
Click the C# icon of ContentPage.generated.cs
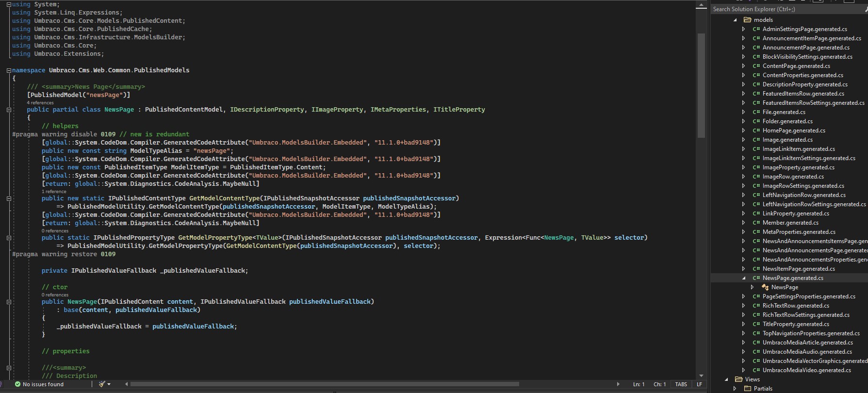756,66
